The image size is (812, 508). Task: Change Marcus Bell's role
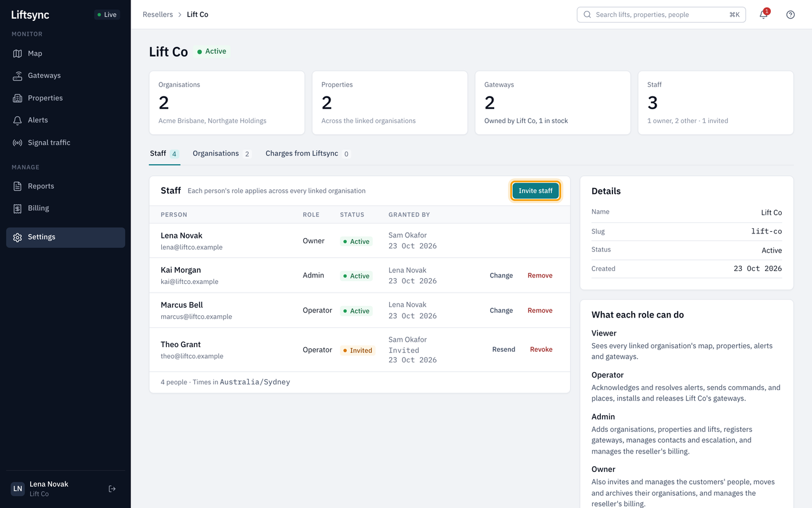click(501, 311)
